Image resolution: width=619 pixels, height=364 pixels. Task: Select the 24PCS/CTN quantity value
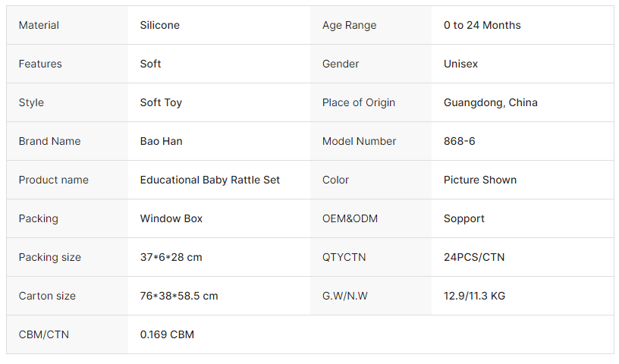[474, 257]
